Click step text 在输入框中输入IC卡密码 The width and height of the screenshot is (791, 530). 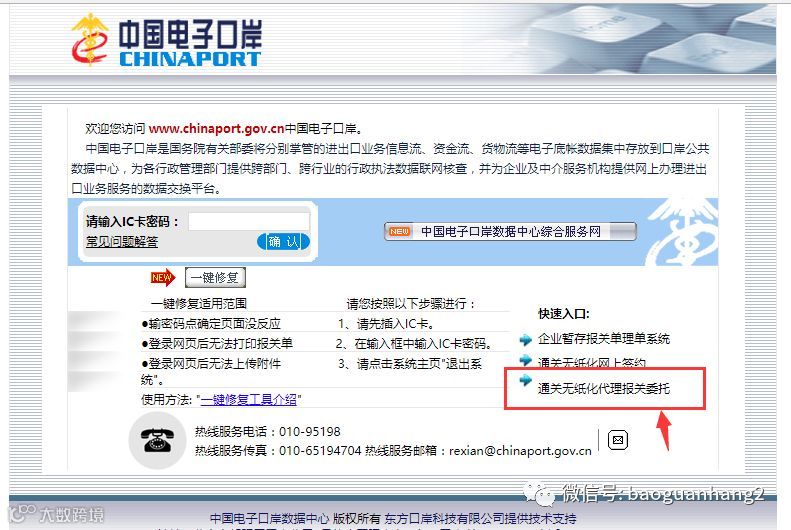click(x=423, y=343)
